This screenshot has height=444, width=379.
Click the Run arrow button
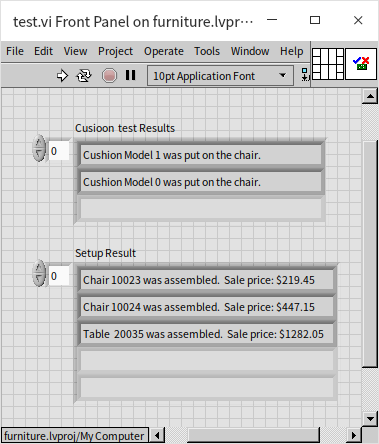[62, 76]
